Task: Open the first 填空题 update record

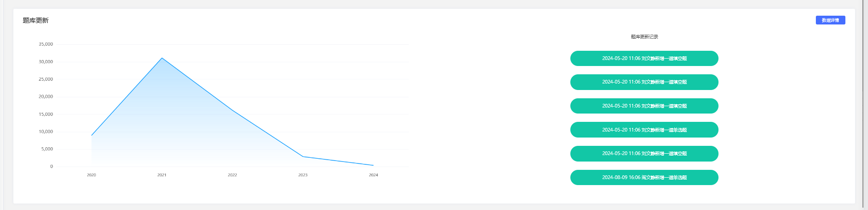Action: pos(644,59)
